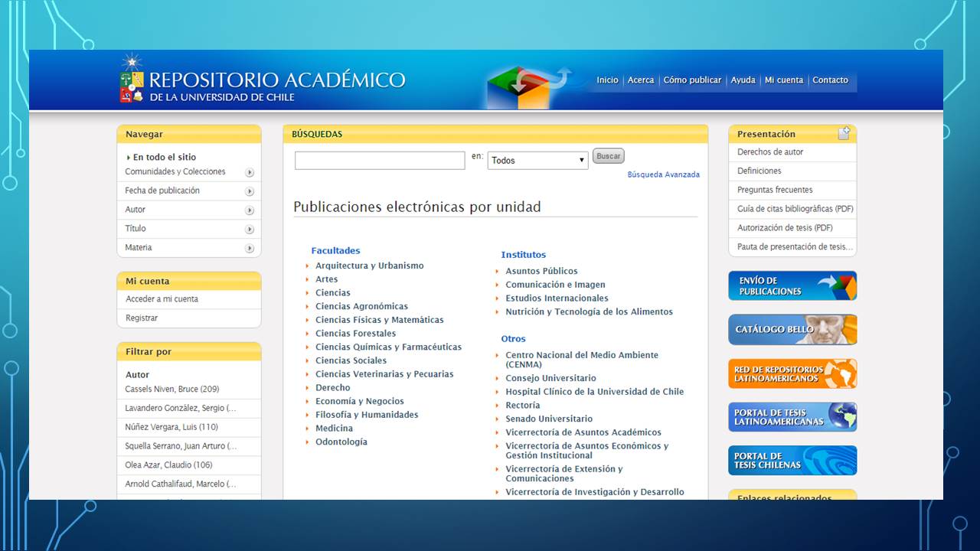The image size is (980, 551).
Task: Click Acceder a mi cuenta
Action: [162, 299]
